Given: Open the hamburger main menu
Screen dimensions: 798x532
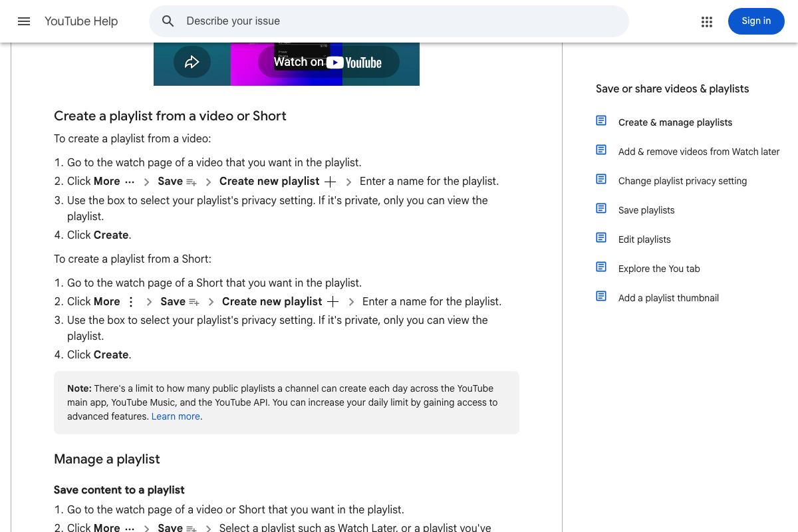Looking at the screenshot, I should coord(24,21).
